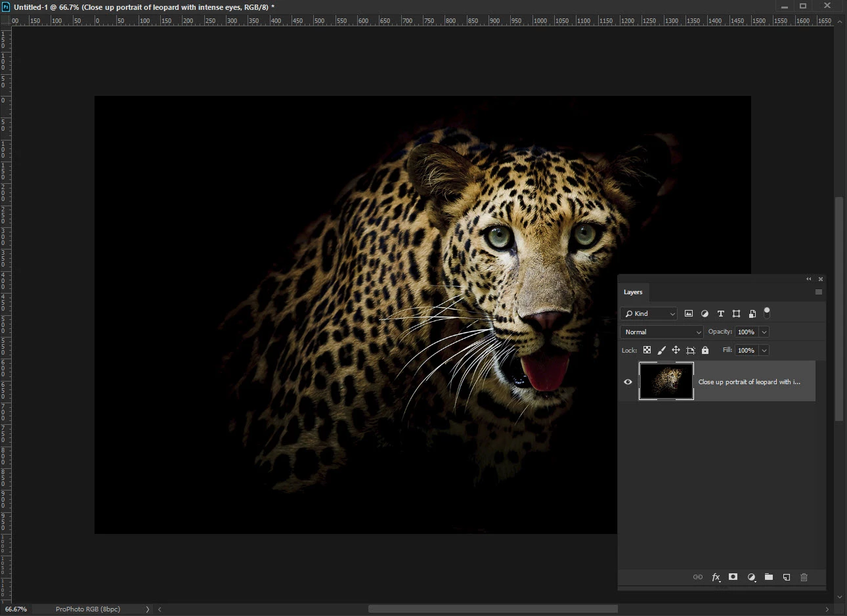847x616 pixels.
Task: Create a new layer
Action: [x=787, y=577]
